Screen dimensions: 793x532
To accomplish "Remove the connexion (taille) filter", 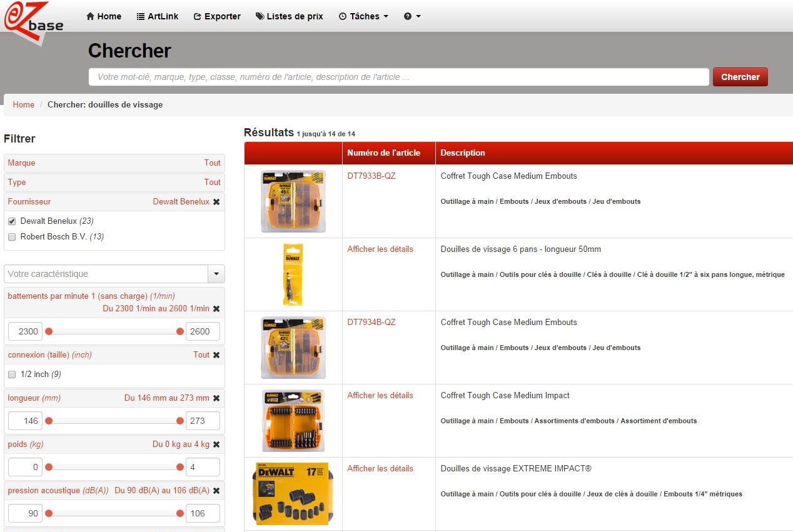I will pyautogui.click(x=216, y=355).
